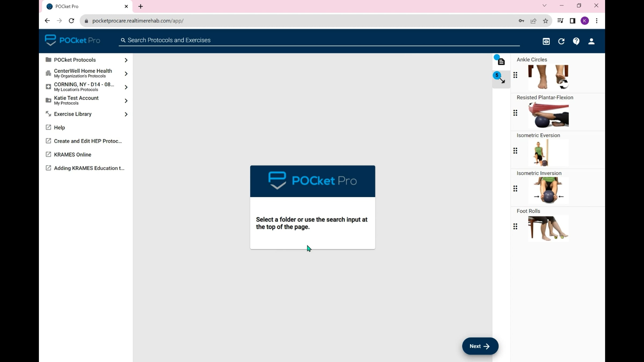Bookmark this page with the star icon

point(546,21)
